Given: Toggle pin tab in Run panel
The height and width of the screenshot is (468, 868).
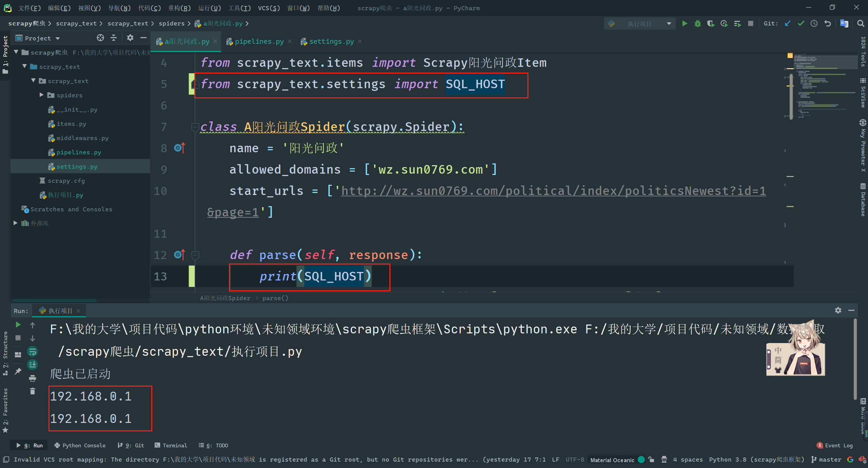Looking at the screenshot, I should click(18, 371).
